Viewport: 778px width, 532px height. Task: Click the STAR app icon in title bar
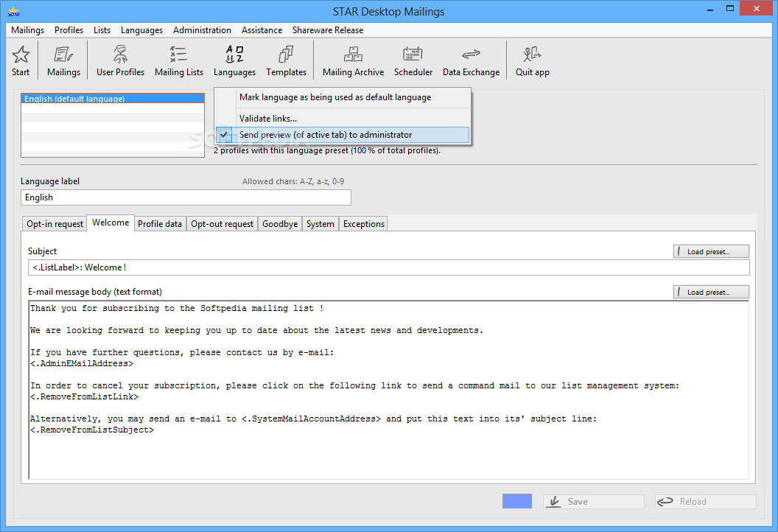[13, 11]
